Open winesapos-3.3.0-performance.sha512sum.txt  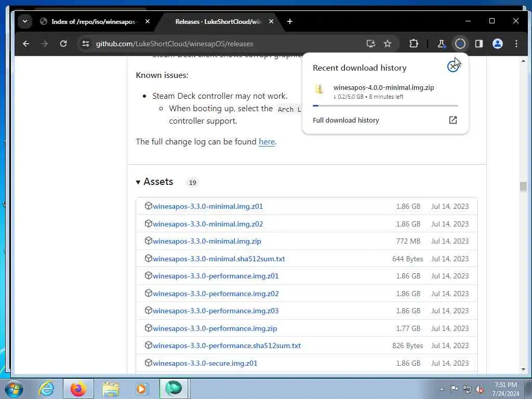click(227, 345)
